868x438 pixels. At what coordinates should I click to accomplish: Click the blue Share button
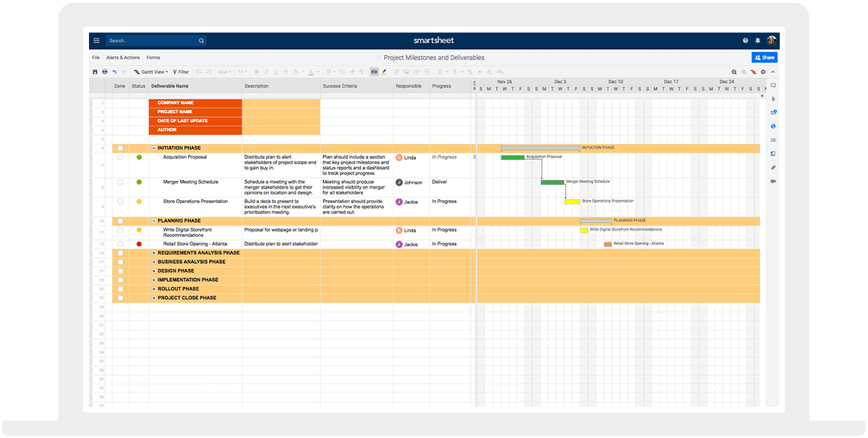coord(764,57)
